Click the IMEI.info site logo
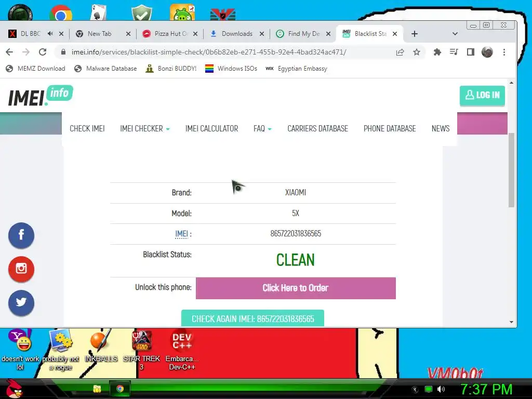Screen dimensions: 532x399 (41, 96)
